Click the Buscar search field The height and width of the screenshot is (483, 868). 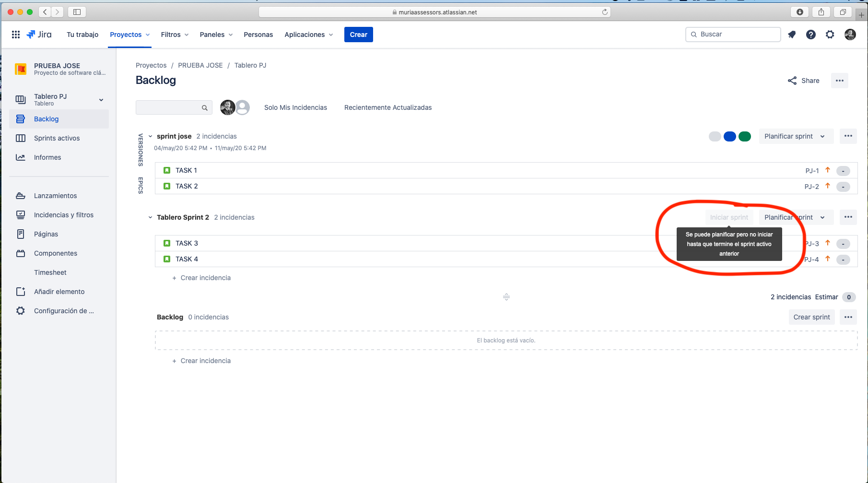(x=733, y=35)
